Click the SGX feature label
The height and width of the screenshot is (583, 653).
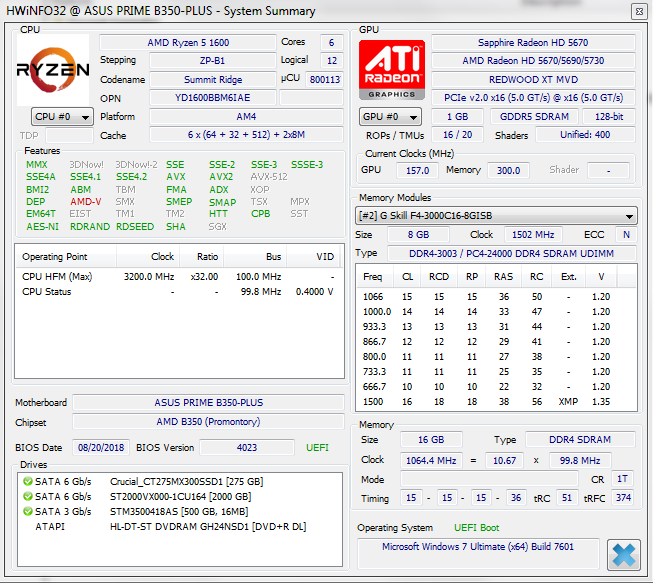pos(217,227)
